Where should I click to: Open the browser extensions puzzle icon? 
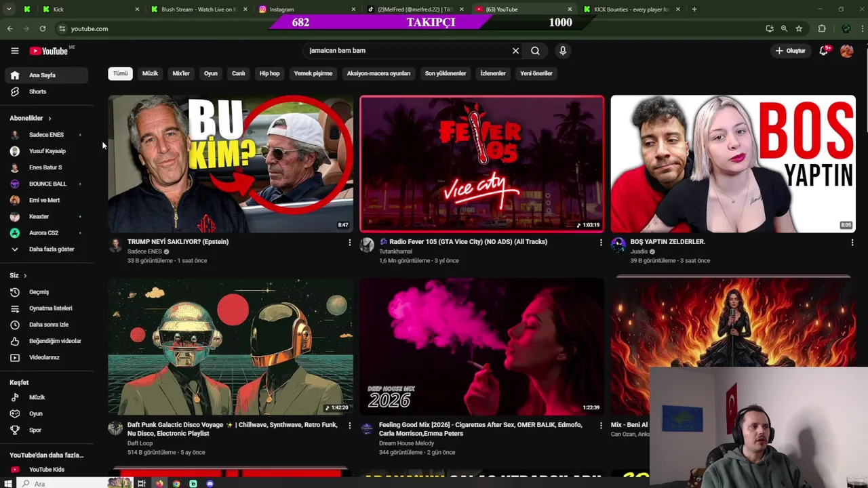(x=822, y=28)
